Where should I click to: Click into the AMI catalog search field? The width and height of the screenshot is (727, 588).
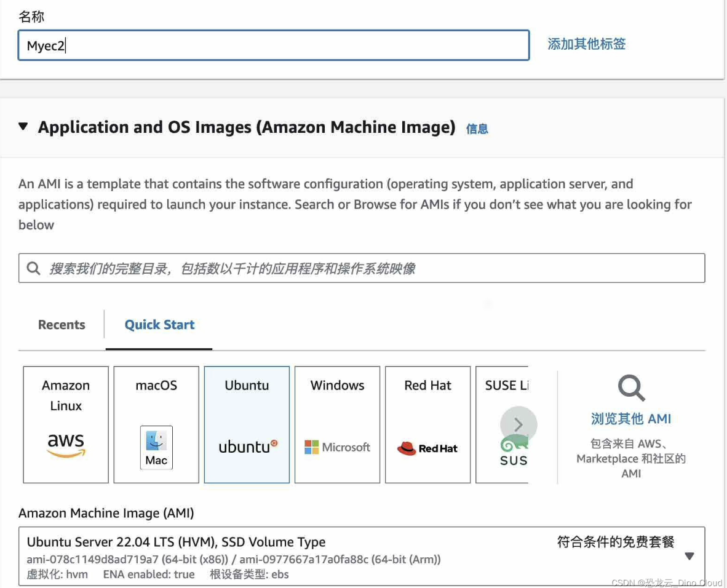tap(369, 268)
